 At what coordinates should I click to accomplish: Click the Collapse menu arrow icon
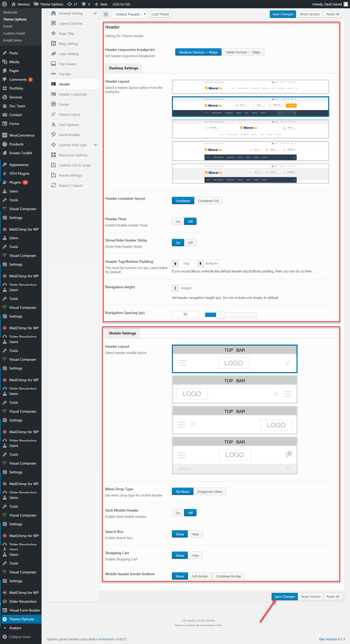tap(5, 637)
